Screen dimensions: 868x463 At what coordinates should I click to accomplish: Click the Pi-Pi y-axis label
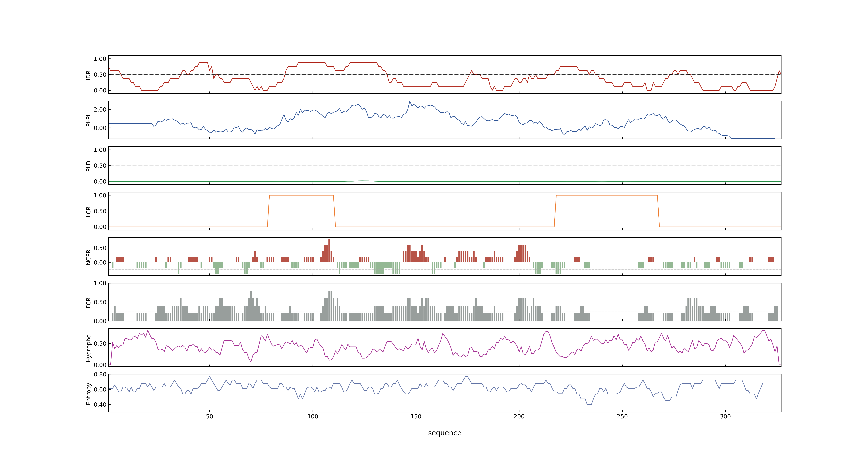(88, 120)
